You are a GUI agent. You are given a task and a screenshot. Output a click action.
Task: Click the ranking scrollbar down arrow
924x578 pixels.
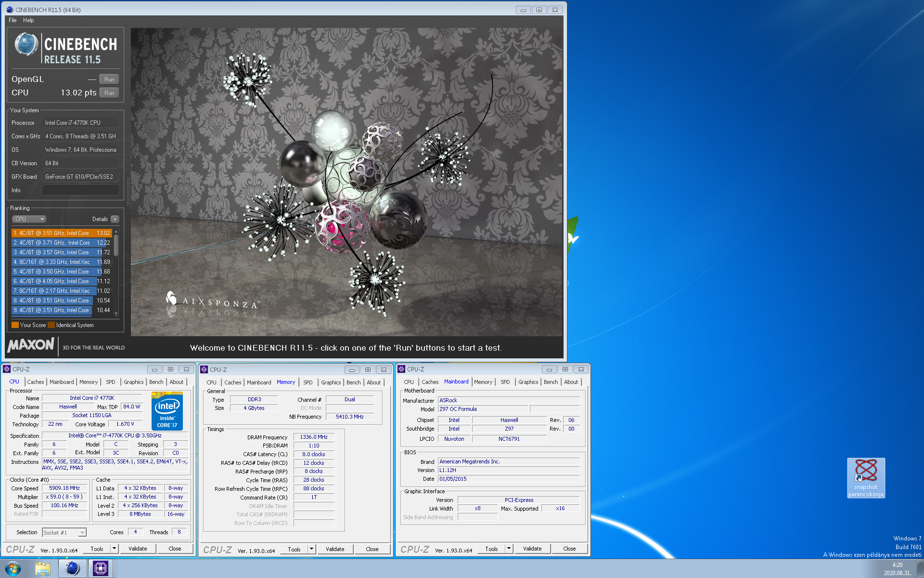(115, 314)
